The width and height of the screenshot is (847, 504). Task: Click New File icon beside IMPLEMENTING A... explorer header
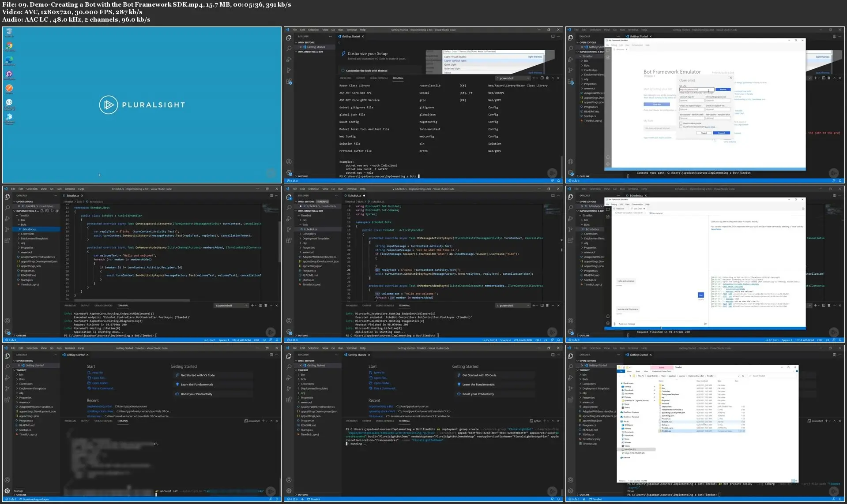tap(42, 211)
